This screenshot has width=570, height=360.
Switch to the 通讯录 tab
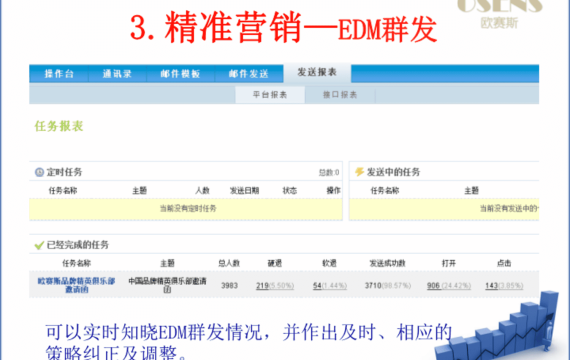tap(117, 74)
